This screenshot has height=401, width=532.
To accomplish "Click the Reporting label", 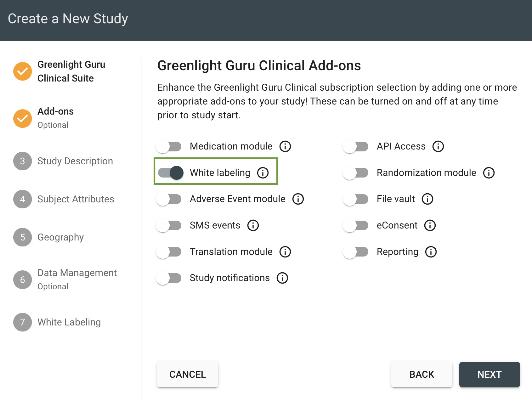I will pos(398,252).
